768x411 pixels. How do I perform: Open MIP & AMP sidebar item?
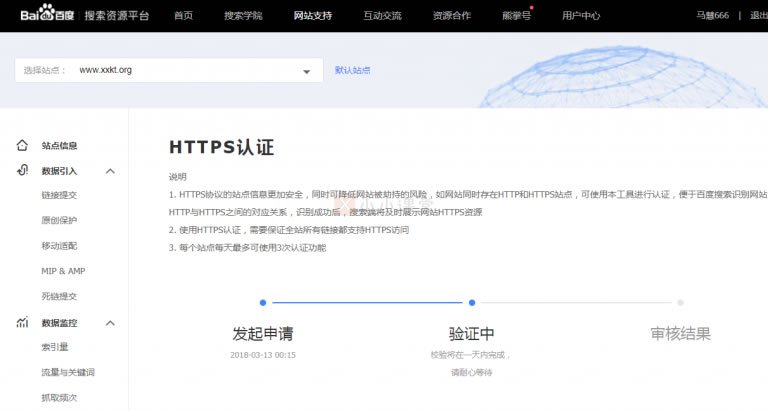pyautogui.click(x=63, y=272)
